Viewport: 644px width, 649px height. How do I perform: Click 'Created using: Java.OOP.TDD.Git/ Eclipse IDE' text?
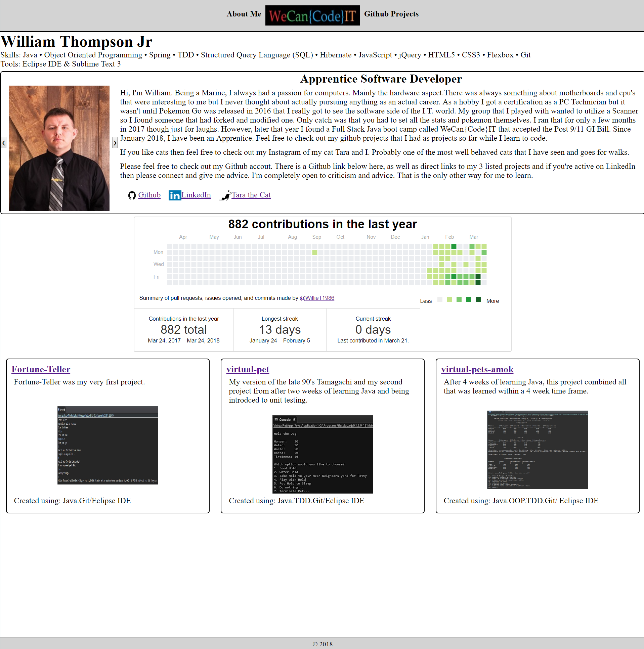521,501
